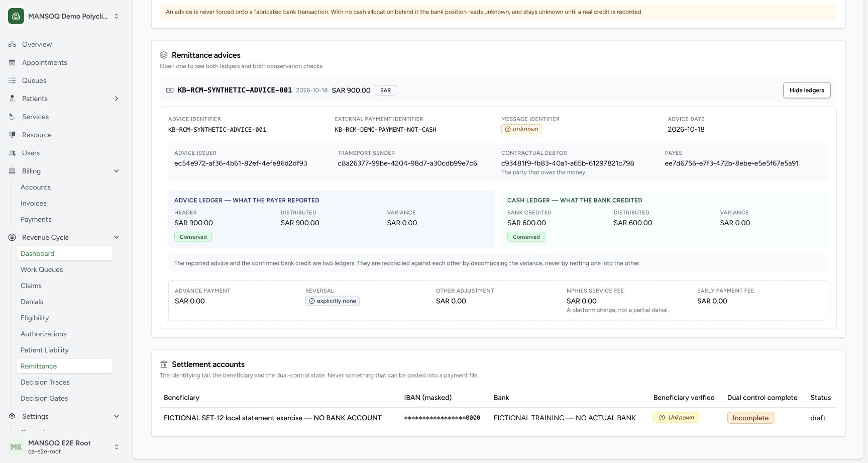Open the user account menu chevrons

coord(117,447)
